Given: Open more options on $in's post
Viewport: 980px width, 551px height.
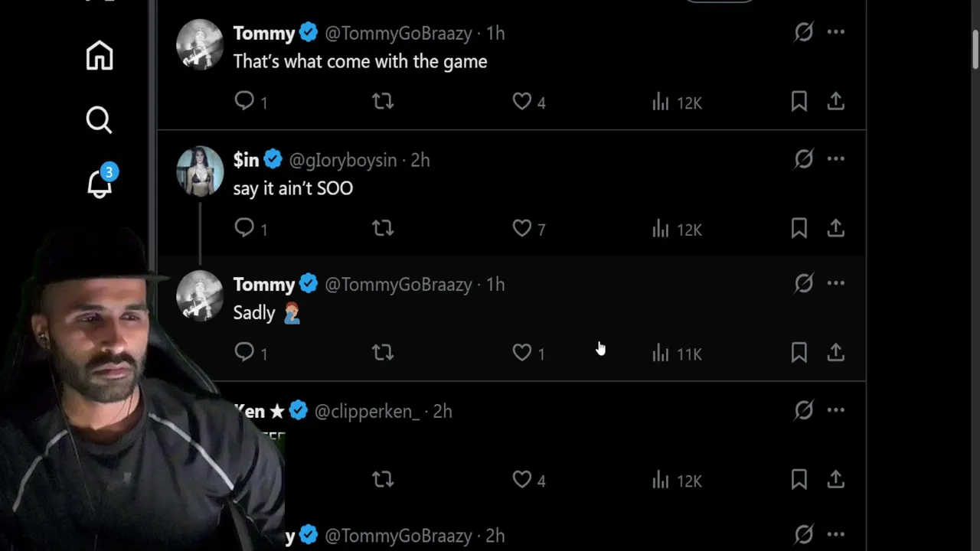Looking at the screenshot, I should (x=836, y=159).
